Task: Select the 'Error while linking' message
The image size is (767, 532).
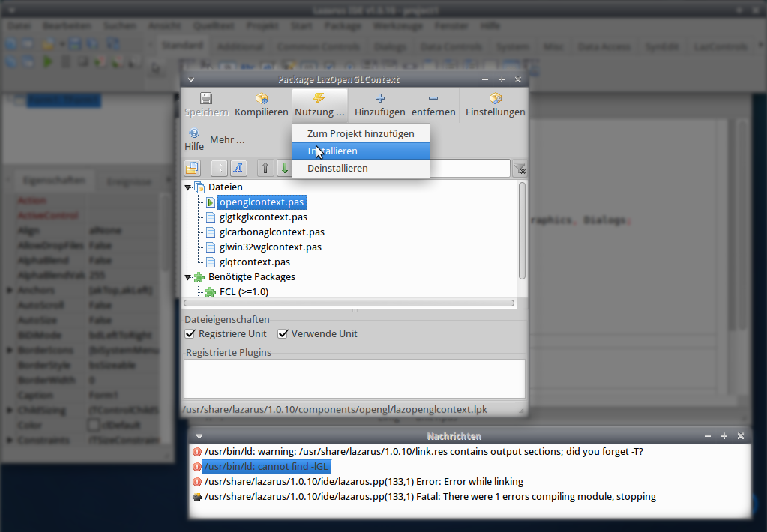Action: point(364,482)
